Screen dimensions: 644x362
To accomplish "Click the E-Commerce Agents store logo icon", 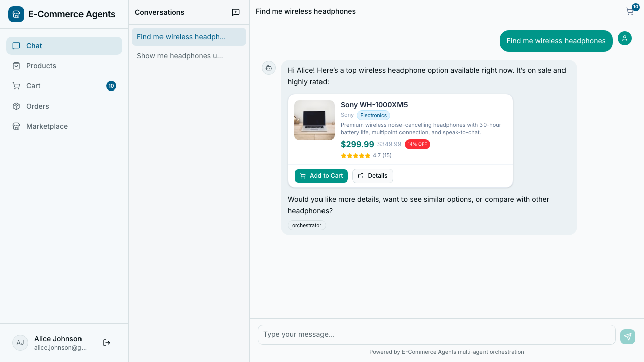I will coord(16,14).
